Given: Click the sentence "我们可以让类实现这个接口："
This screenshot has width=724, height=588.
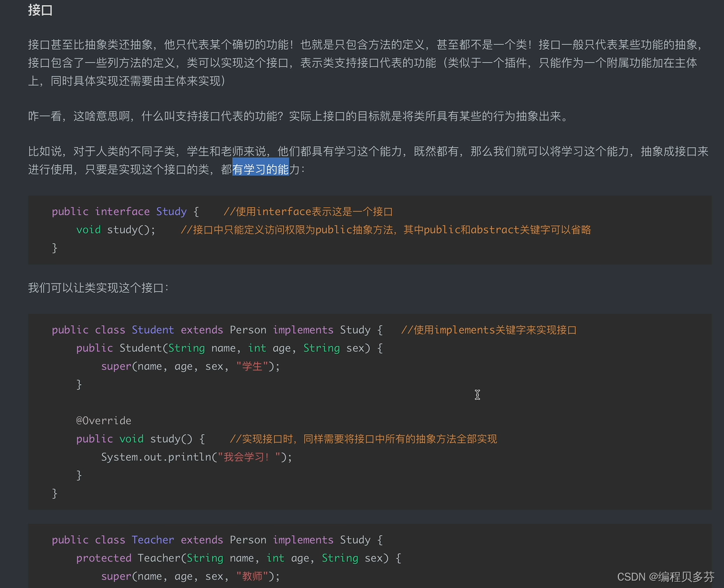Looking at the screenshot, I should pos(99,288).
